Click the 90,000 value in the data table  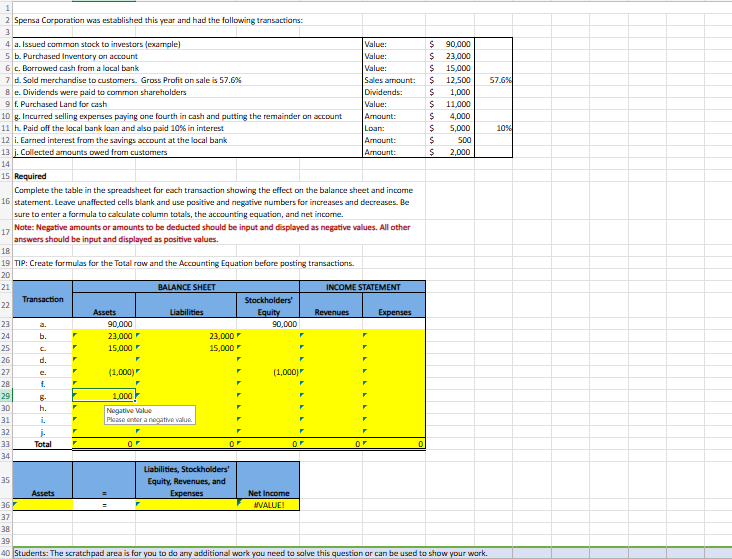click(450, 44)
